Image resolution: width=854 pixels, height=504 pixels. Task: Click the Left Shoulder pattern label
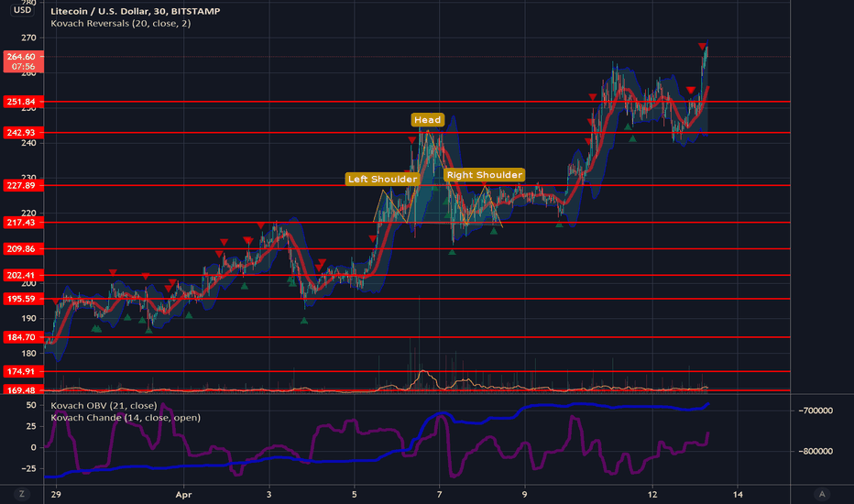[383, 179]
